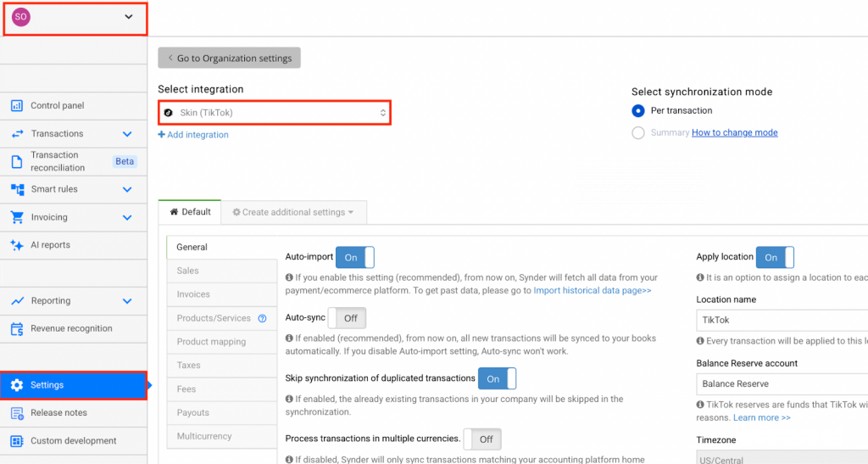
Task: Turn off the Auto-import toggle
Action: tap(354, 258)
